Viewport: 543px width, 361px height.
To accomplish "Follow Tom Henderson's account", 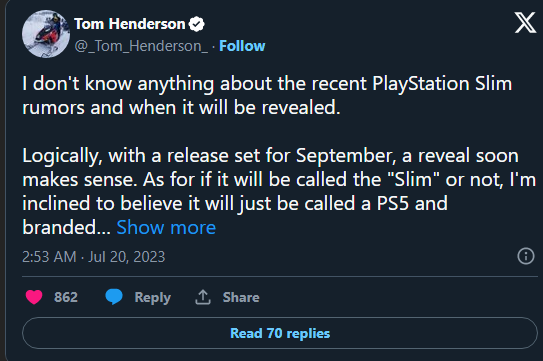I will 242,46.
